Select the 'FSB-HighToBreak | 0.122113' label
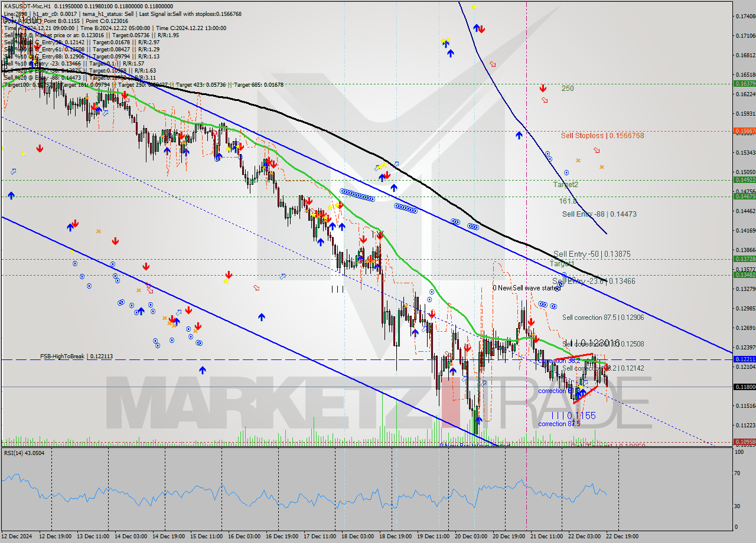 click(x=76, y=356)
